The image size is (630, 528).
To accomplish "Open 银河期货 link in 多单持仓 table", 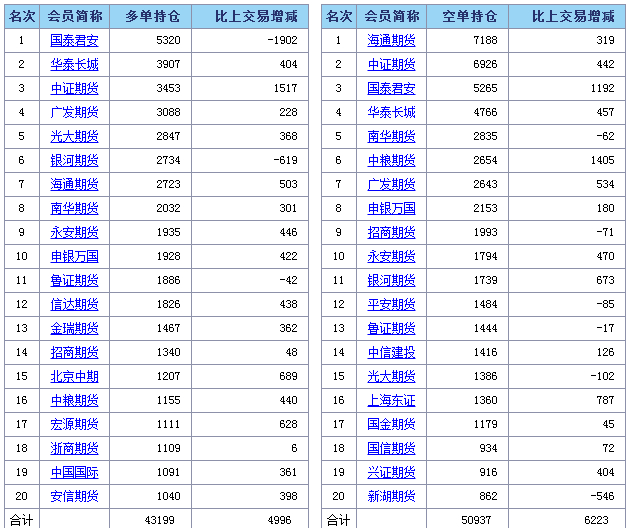I will tap(74, 160).
